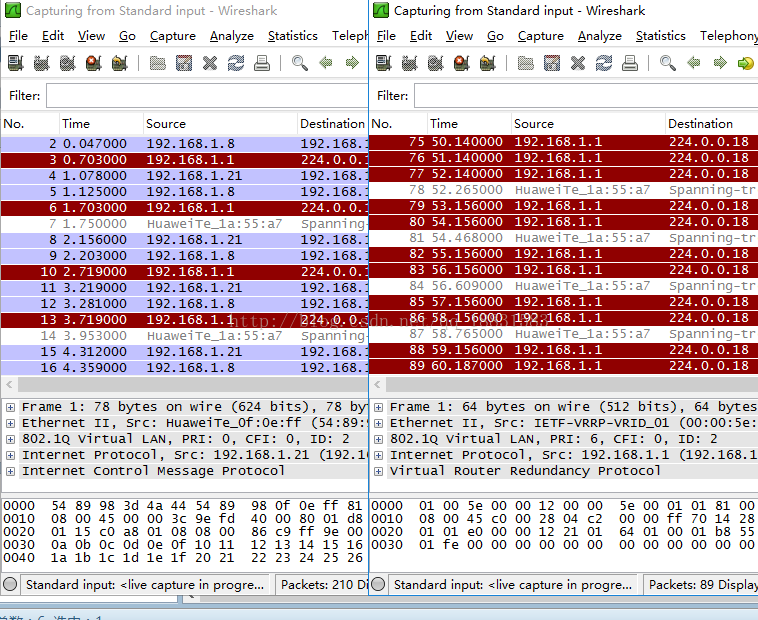Viewport: 758px width, 620px height.
Task: Sort by Source column in left window
Action: [220, 124]
